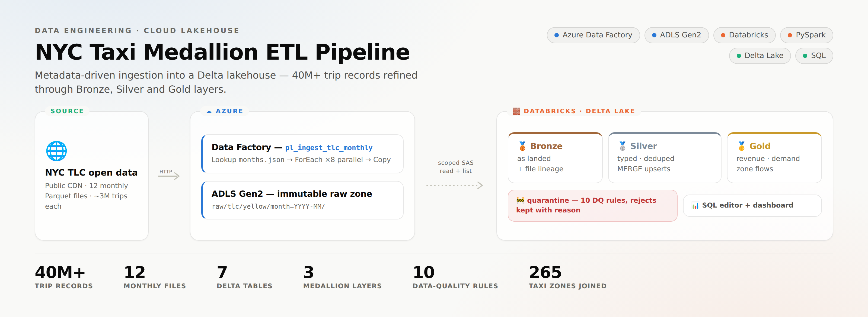868x317 pixels.
Task: Click the 'Metadata-driven ingestion' subtitle paragraph
Action: (x=226, y=82)
